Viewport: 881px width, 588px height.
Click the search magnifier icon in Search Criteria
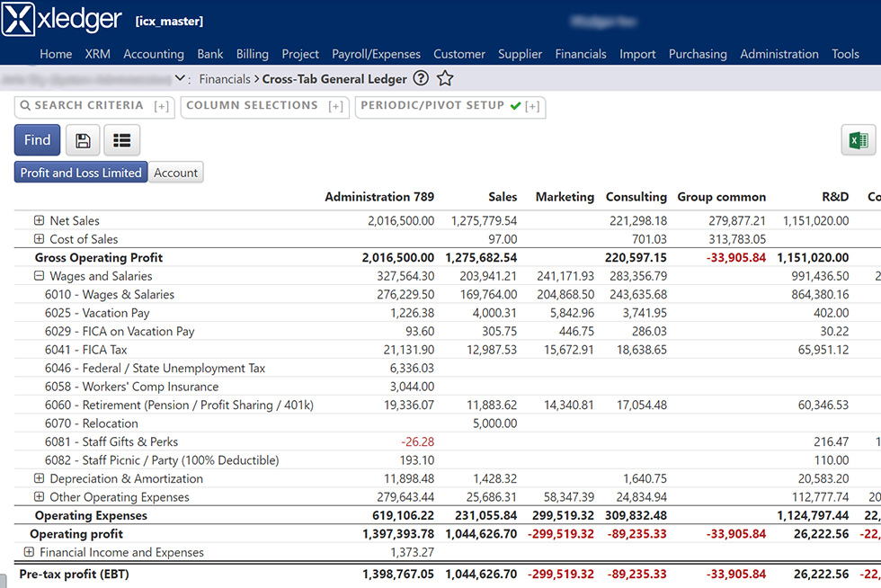click(25, 105)
